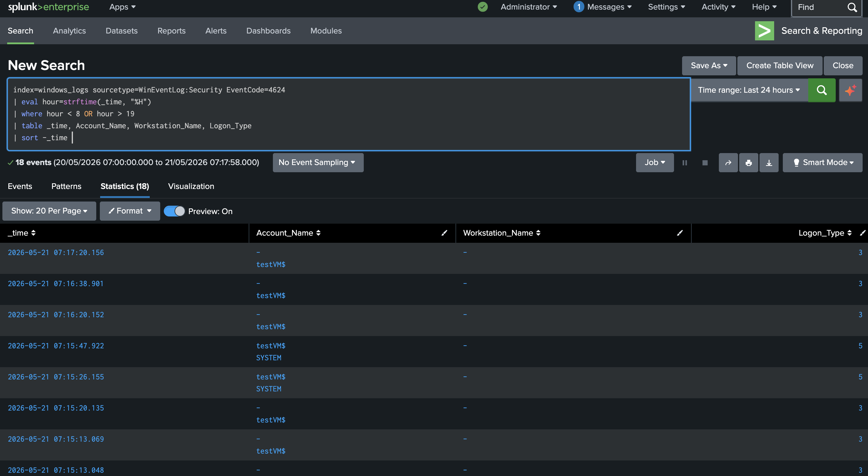The width and height of the screenshot is (868, 476).
Task: Click the export download icon
Action: [x=769, y=163]
